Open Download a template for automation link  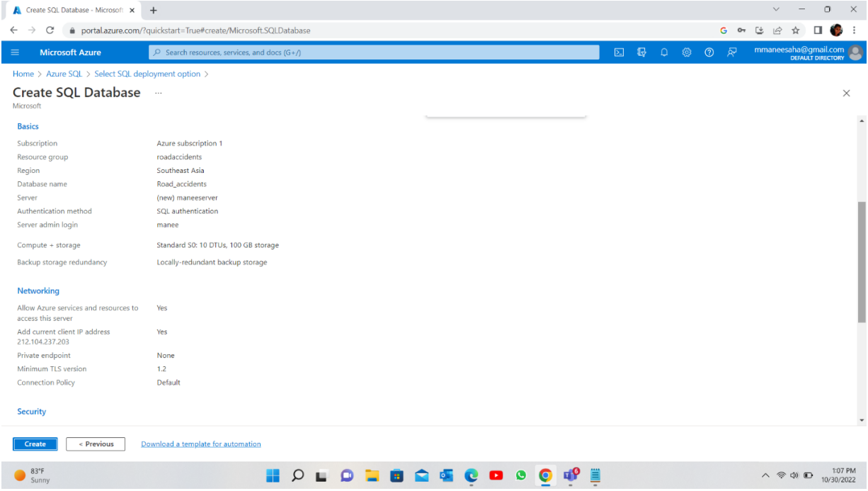tap(201, 444)
